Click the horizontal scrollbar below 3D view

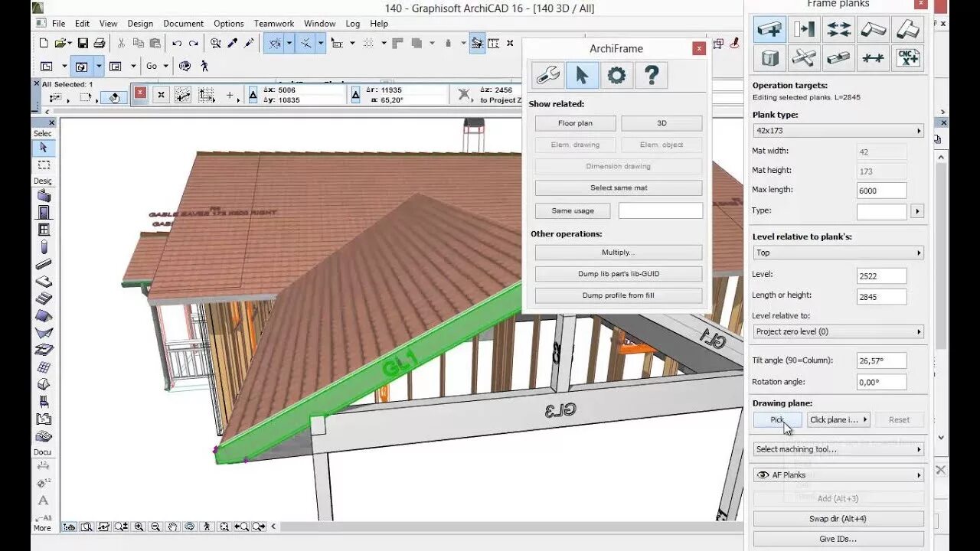[x=511, y=527]
